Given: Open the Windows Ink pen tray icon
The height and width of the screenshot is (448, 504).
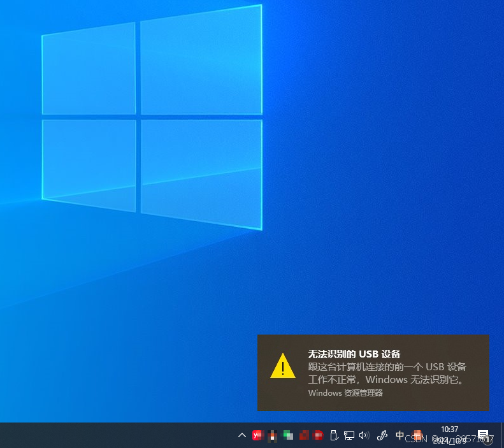Looking at the screenshot, I should 382,435.
